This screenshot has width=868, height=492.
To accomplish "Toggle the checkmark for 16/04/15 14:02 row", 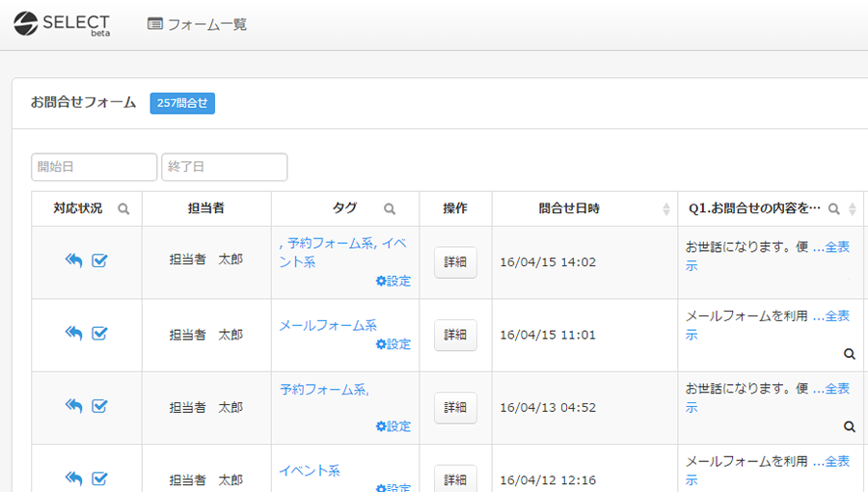I will pos(99,260).
